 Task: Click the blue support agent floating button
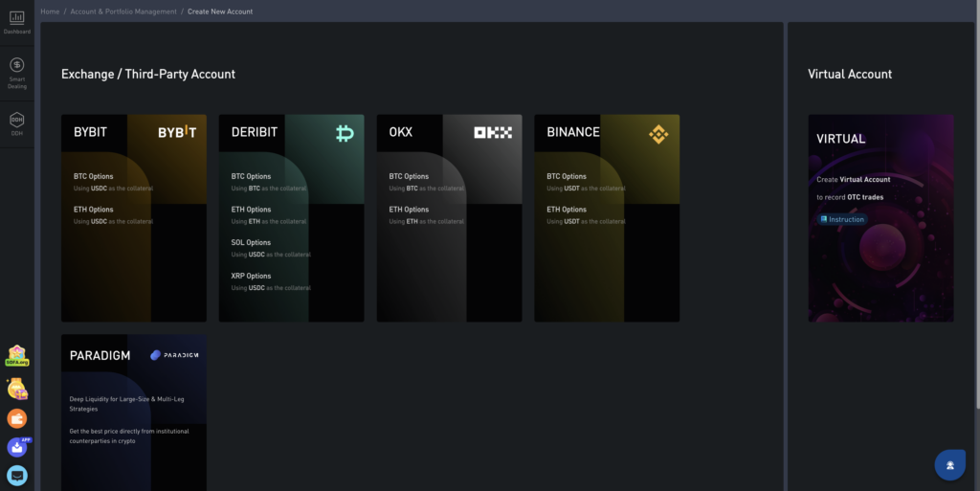tap(949, 464)
